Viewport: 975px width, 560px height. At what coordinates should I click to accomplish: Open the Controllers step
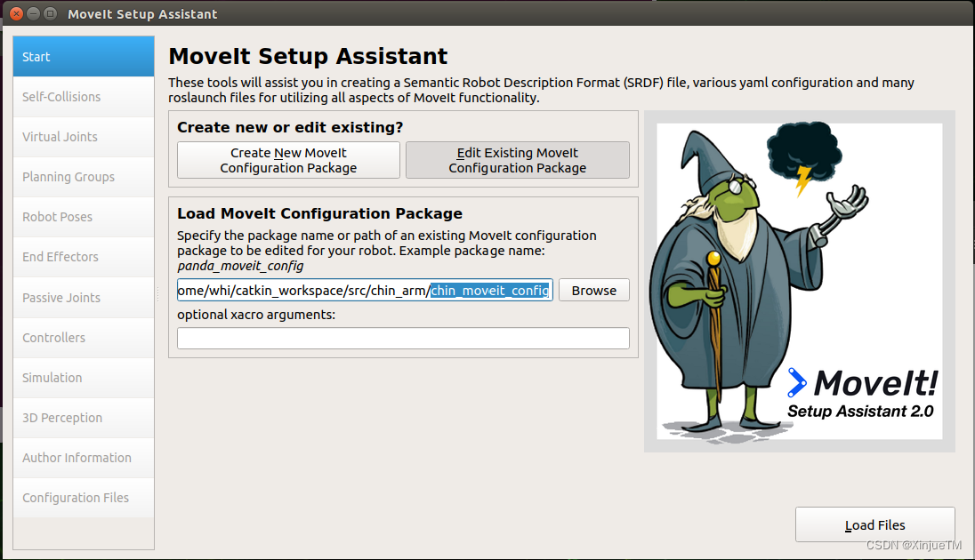click(x=84, y=338)
